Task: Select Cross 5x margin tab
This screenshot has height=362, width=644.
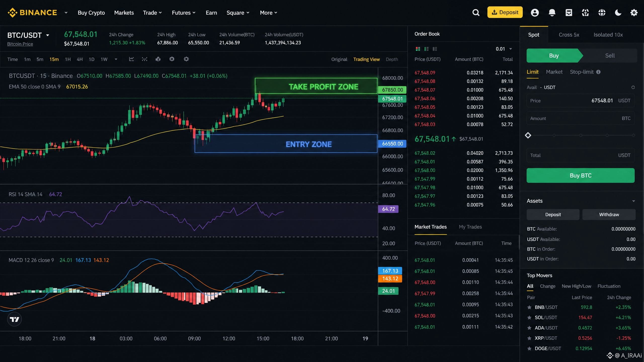Action: (x=569, y=35)
